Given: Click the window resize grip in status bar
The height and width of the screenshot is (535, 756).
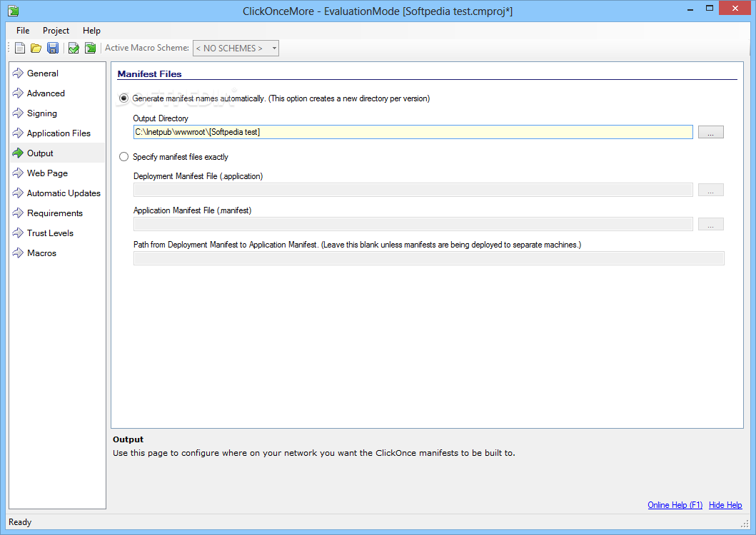Looking at the screenshot, I should pos(745,524).
